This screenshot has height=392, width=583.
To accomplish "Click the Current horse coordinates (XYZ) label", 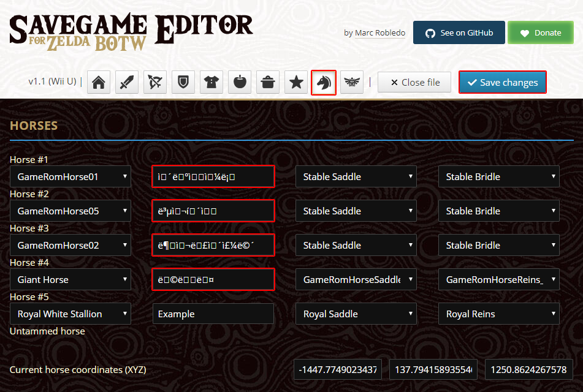I will coord(78,370).
